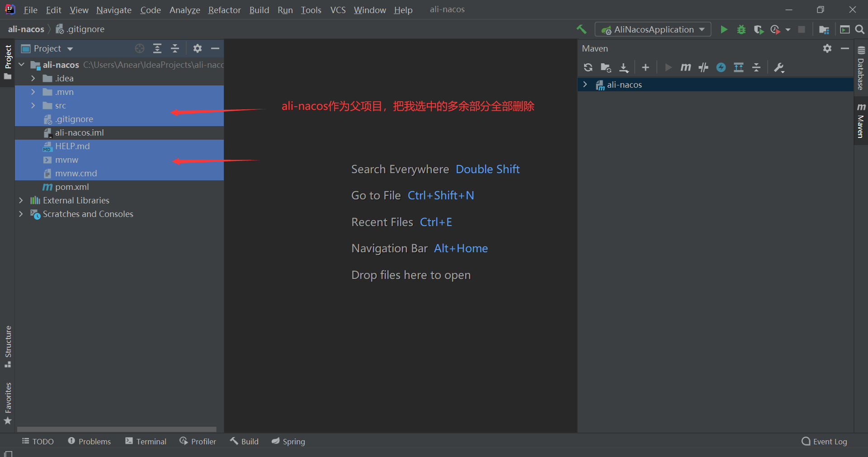Open the Project view dropdown
This screenshot has height=457, width=868.
tap(70, 48)
